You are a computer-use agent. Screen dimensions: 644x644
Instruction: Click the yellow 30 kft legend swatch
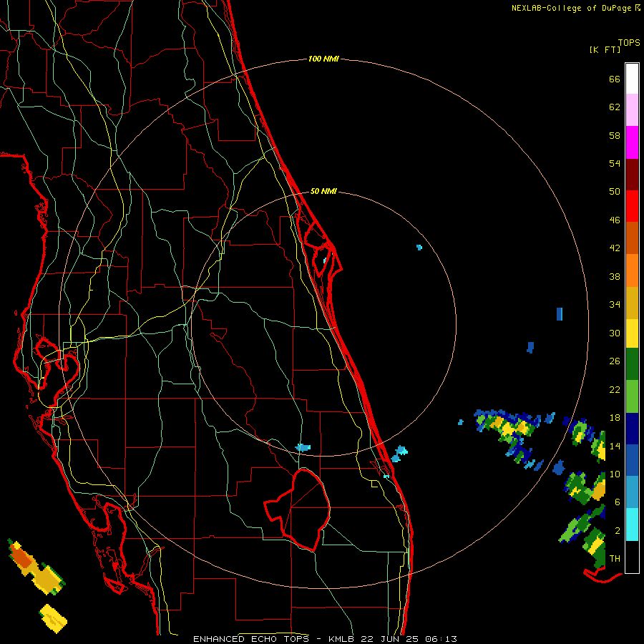point(632,333)
